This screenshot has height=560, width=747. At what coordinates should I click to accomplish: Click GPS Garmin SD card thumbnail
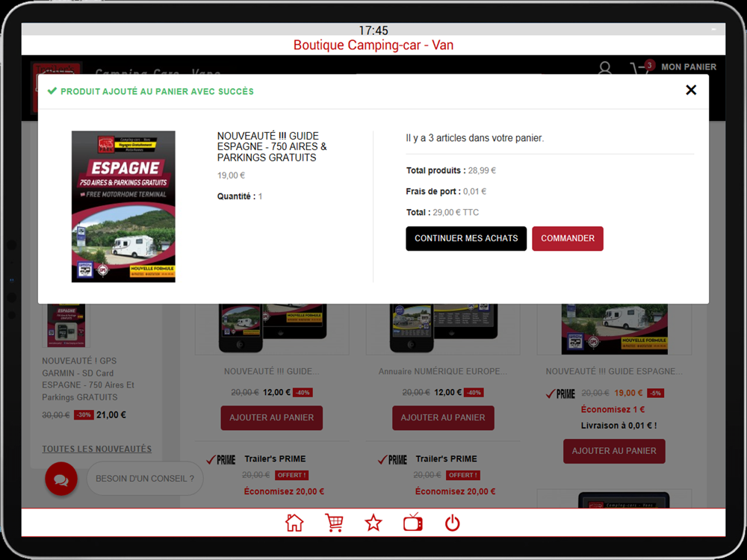coord(66,326)
